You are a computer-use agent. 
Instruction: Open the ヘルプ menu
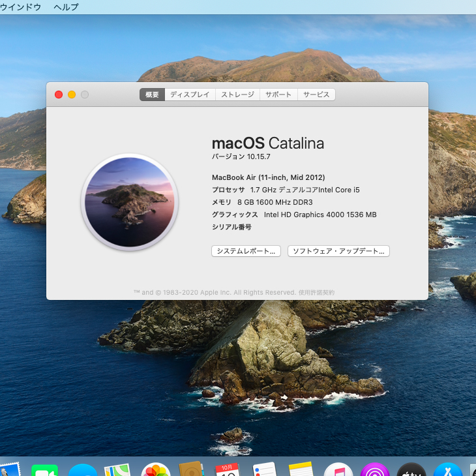pyautogui.click(x=66, y=7)
